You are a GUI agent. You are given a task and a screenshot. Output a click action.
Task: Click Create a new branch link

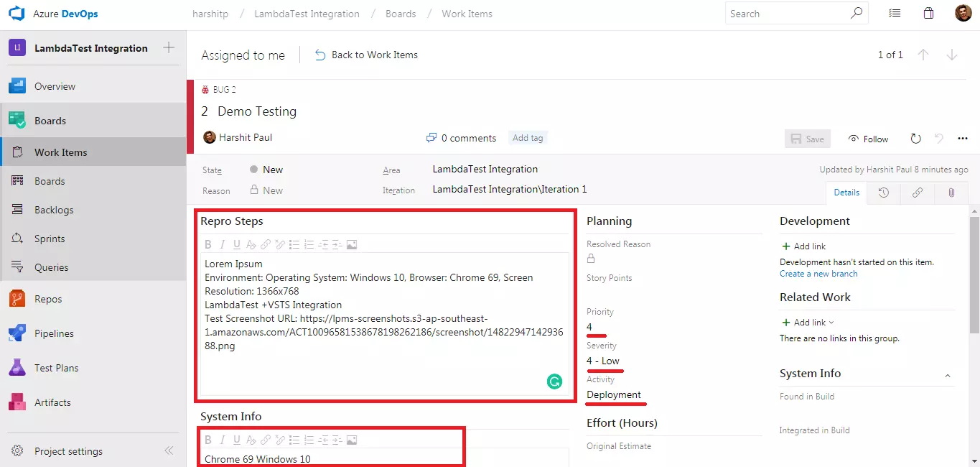click(818, 274)
